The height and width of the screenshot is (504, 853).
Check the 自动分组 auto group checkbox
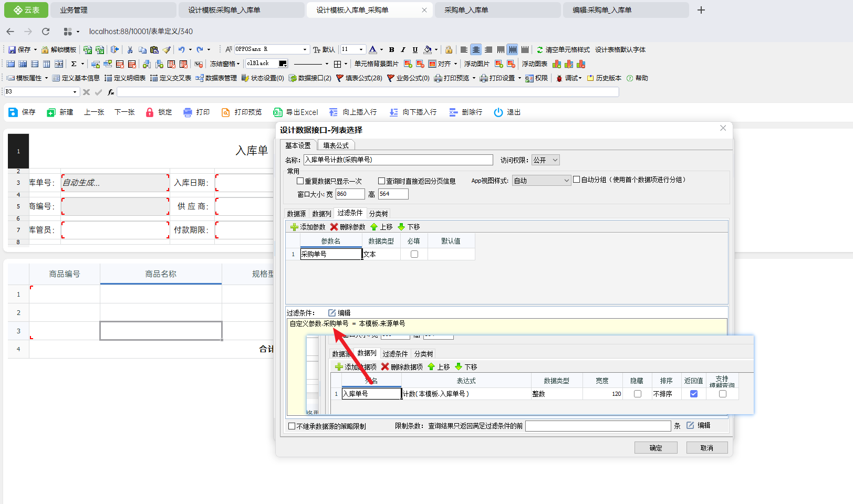pos(577,180)
